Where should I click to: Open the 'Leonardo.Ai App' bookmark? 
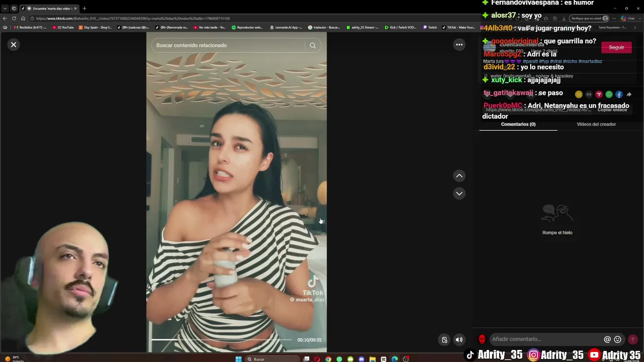pos(286,27)
